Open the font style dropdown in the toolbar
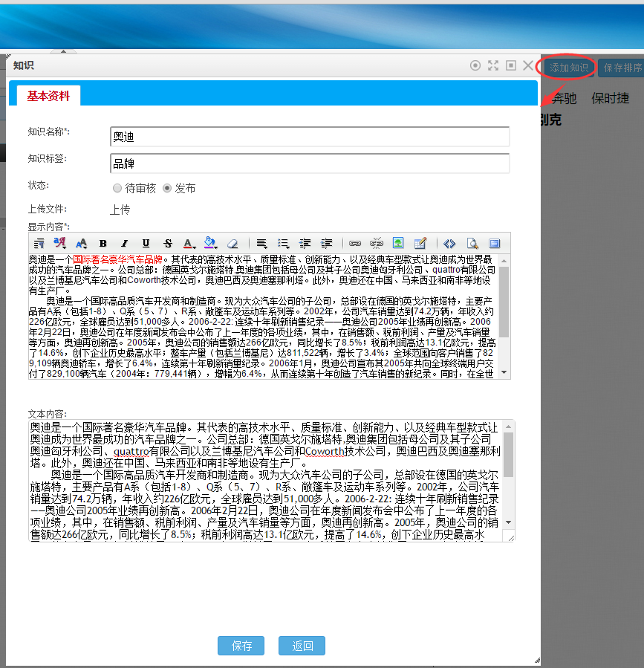 60,243
